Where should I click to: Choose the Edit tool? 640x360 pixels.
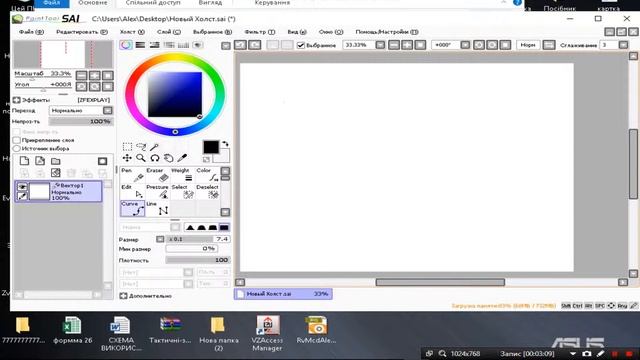point(132,191)
